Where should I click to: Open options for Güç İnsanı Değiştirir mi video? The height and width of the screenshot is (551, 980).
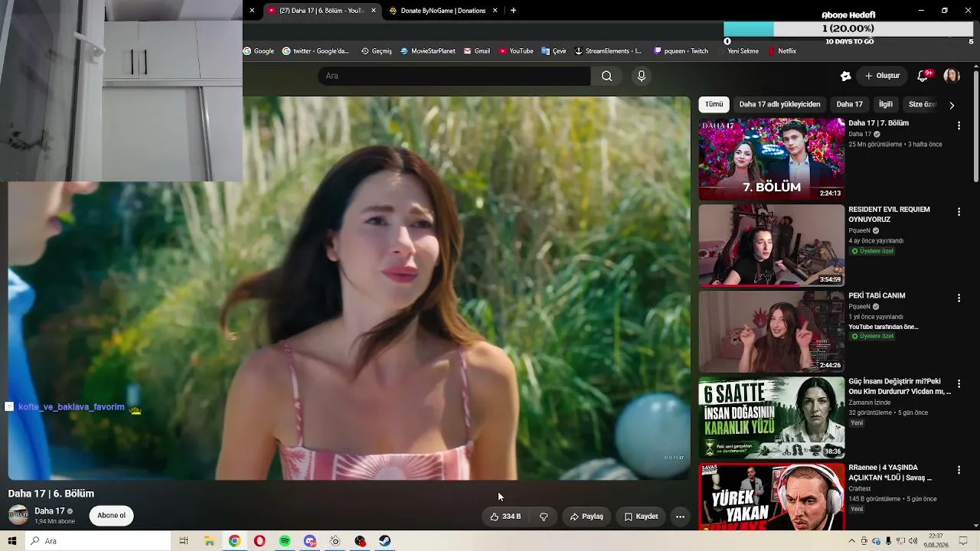(959, 383)
